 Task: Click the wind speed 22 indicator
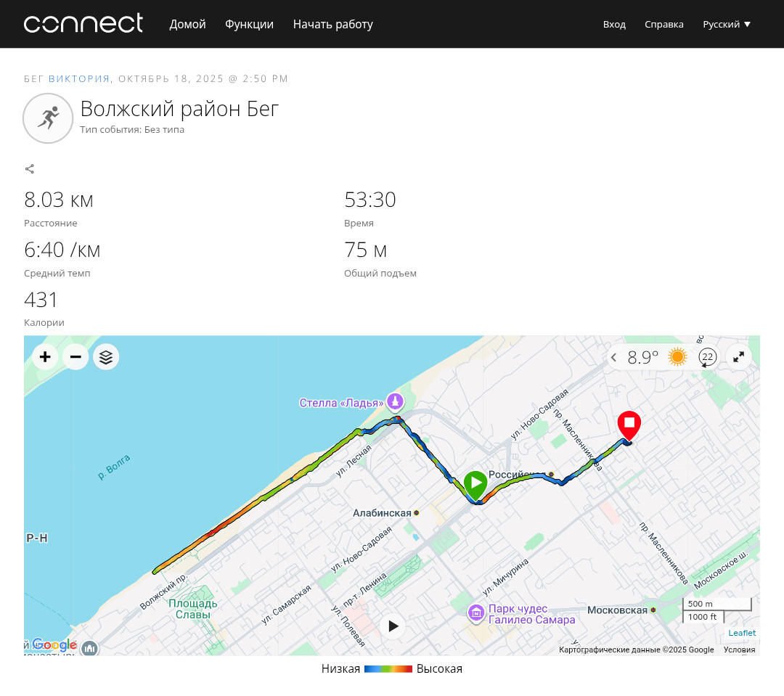[707, 357]
